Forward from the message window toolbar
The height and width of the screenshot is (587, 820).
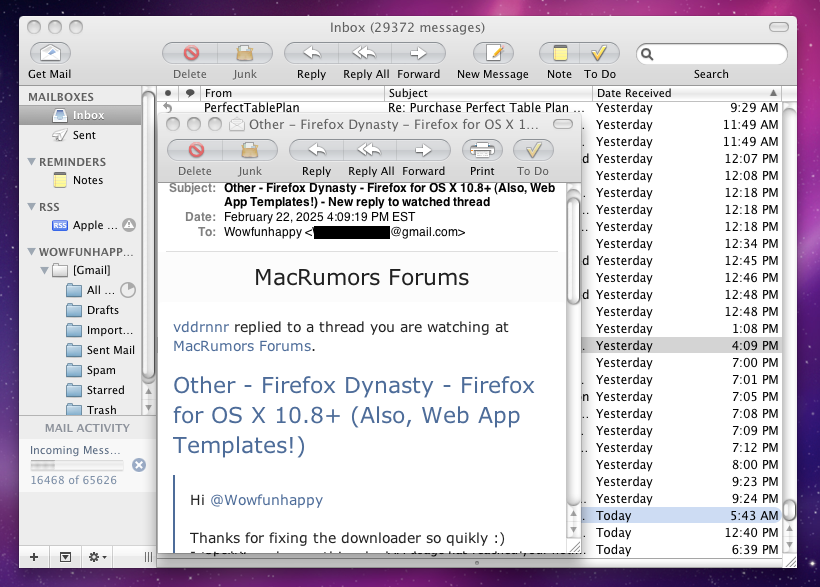point(424,150)
